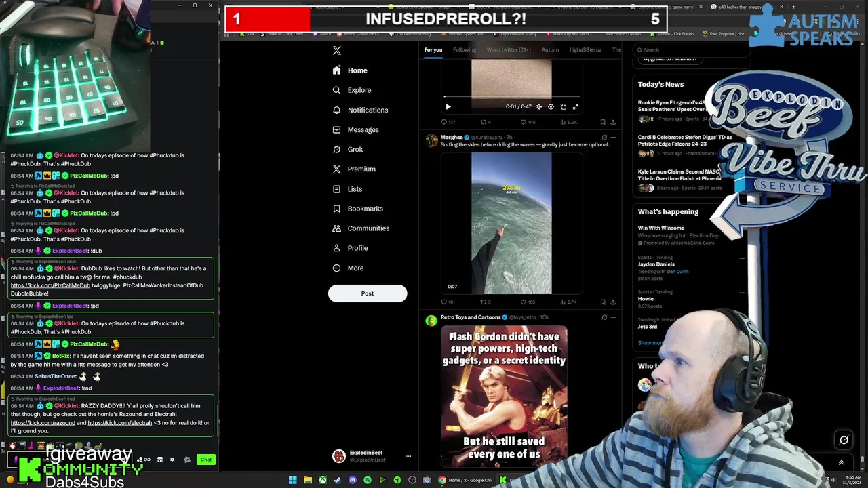Open more options on Retro Toys post
This screenshot has height=488, width=868.
(613, 317)
